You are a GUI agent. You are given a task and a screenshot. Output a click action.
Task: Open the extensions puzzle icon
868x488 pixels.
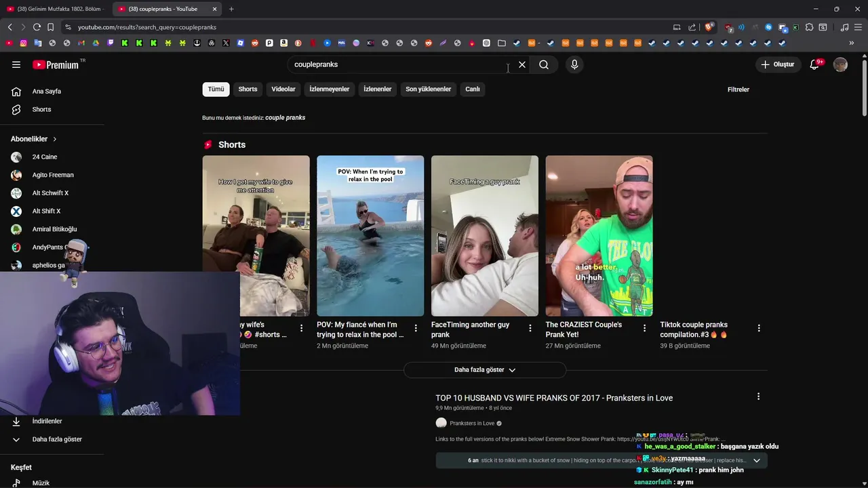[x=809, y=27]
